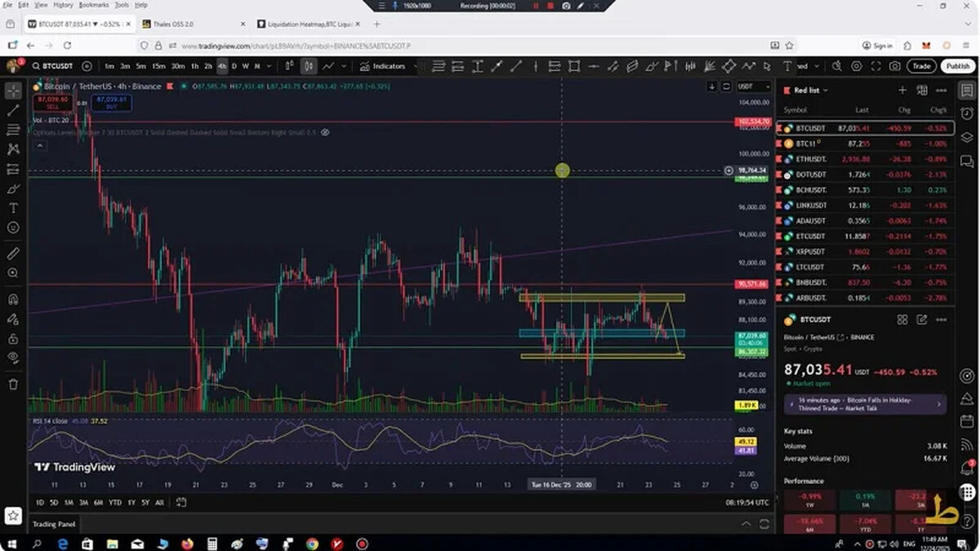The image size is (980, 551).
Task: Click the Publish button
Action: point(958,66)
